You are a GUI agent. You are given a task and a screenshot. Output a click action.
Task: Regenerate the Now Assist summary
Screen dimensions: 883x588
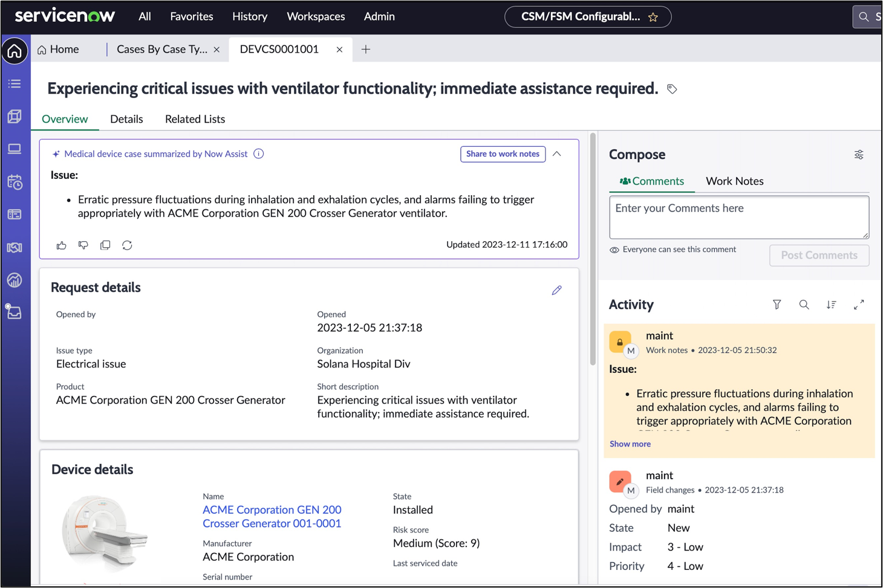tap(127, 245)
